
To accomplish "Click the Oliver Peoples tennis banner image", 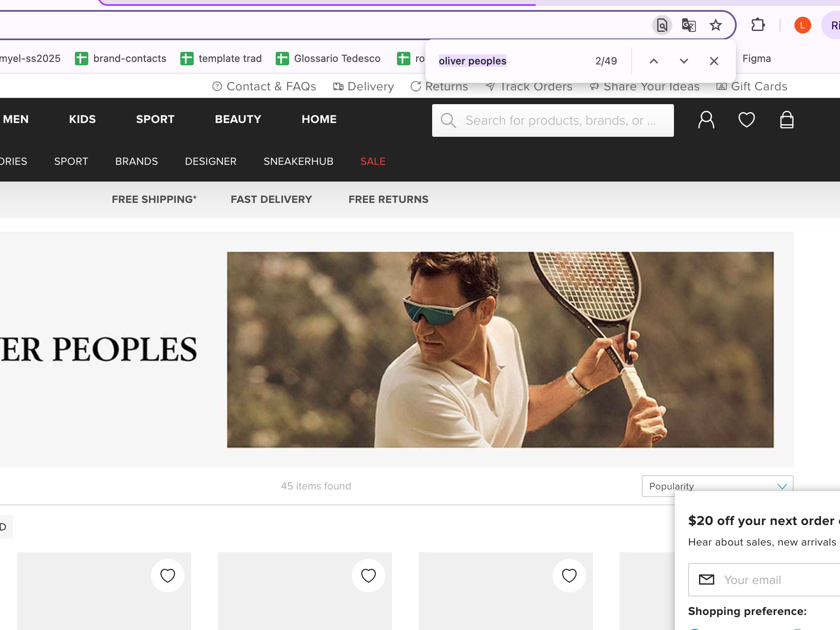I will [500, 350].
